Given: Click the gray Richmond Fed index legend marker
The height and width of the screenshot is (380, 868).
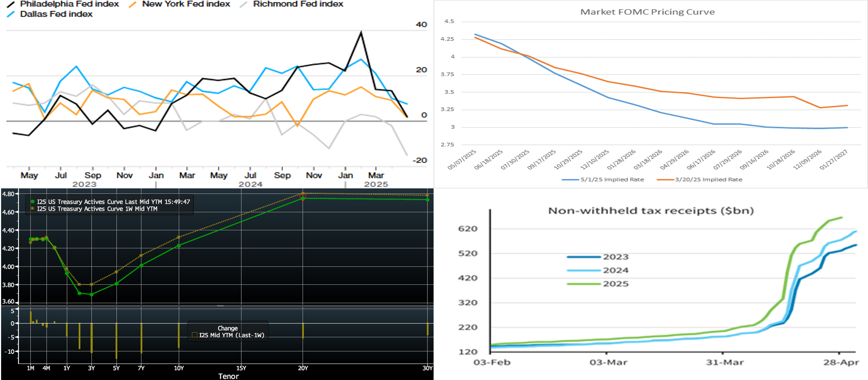Looking at the screenshot, I should click(243, 4).
